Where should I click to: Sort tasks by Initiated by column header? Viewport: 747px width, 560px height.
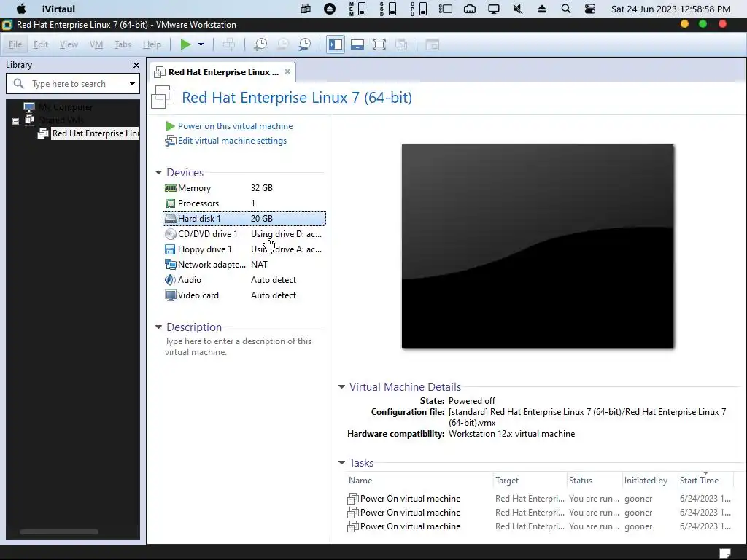(646, 481)
